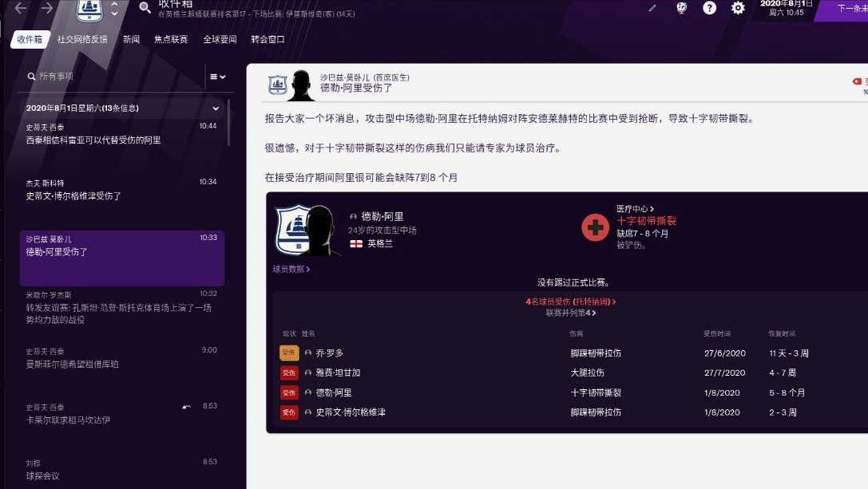Click the club badge in top bar
The height and width of the screenshot is (489, 868).
89,10
